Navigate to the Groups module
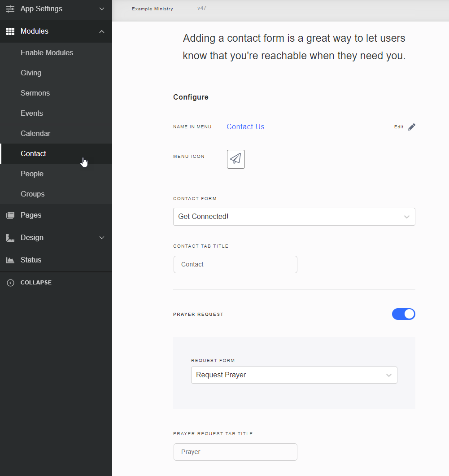Viewport: 449px width, 476px height. pos(32,194)
